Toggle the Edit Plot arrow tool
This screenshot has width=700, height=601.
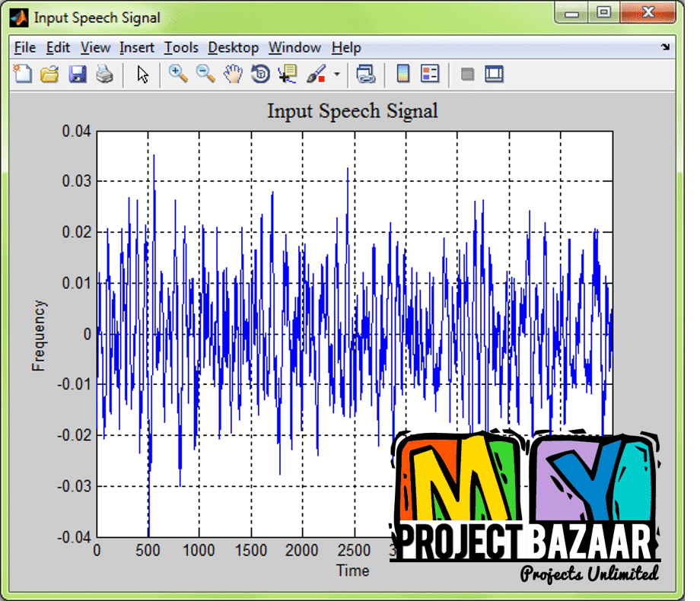[x=143, y=74]
